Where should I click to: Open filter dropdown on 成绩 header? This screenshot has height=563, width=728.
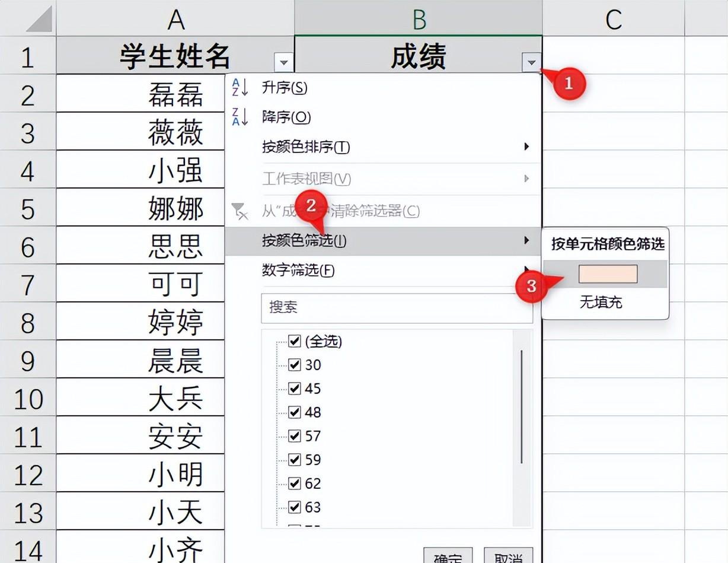(531, 62)
